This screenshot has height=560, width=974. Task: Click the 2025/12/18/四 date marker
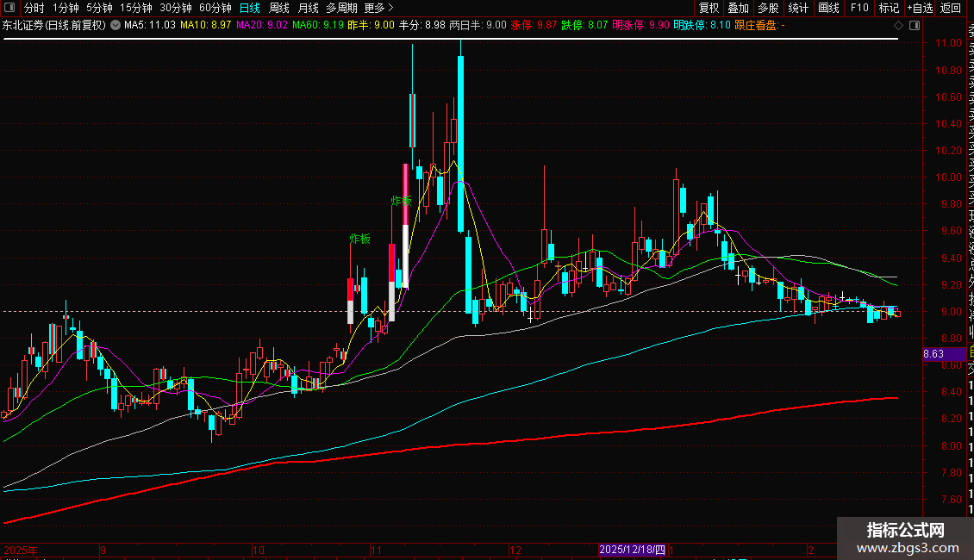coord(633,550)
